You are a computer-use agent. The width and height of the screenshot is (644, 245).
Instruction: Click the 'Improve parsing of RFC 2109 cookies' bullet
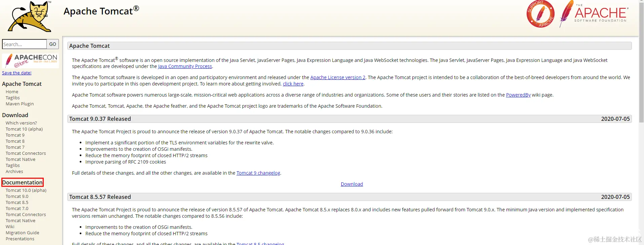tap(126, 162)
